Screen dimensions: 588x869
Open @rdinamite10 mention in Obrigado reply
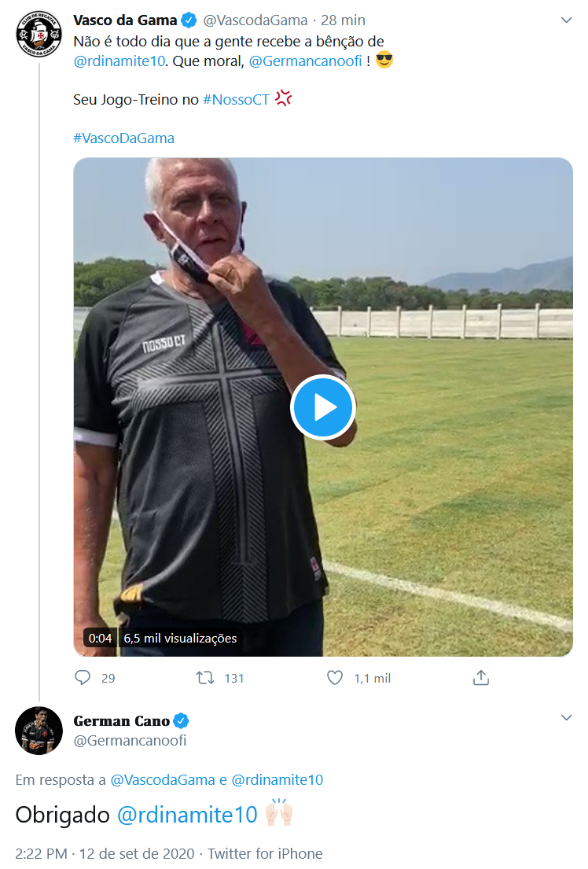(187, 815)
